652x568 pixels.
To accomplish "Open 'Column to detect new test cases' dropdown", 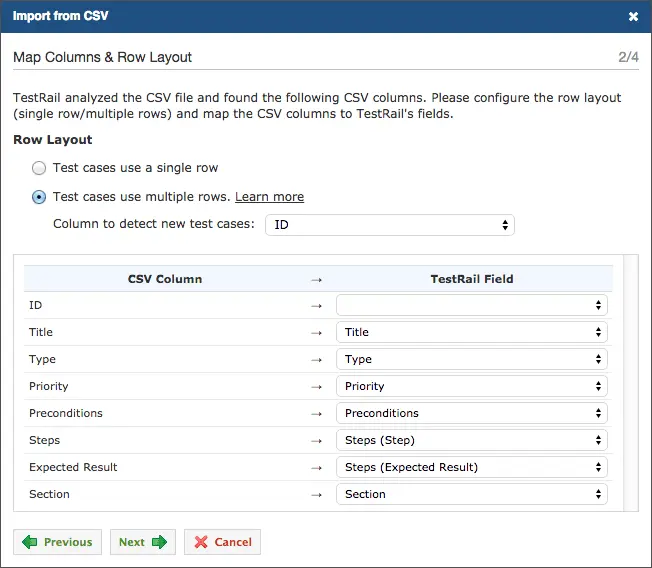I will point(390,225).
